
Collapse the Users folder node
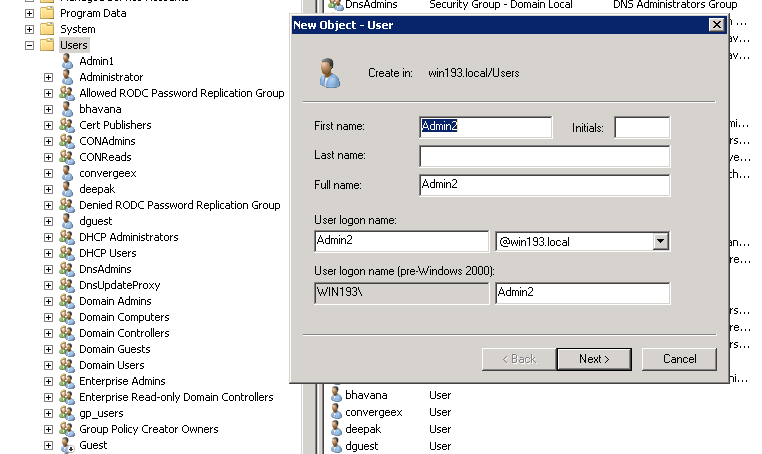(x=30, y=45)
